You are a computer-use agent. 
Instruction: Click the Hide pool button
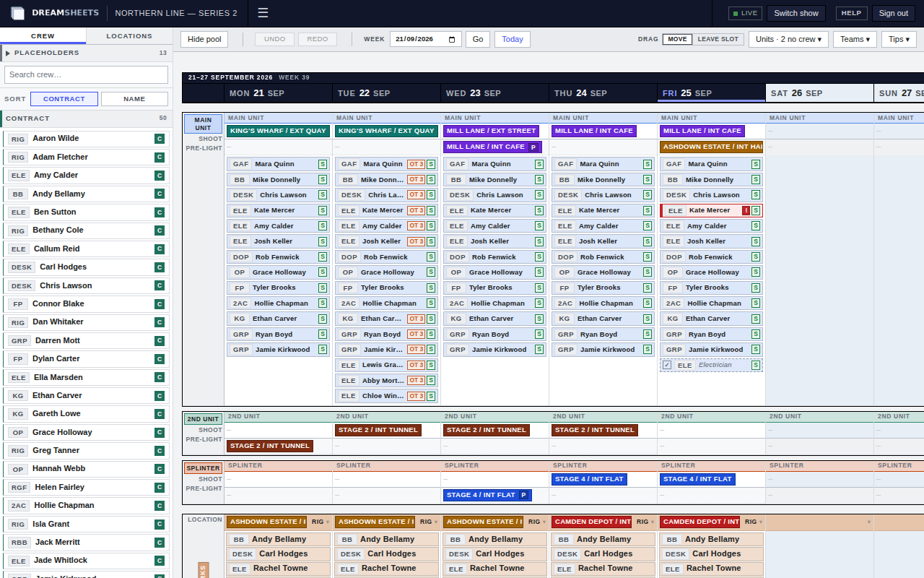tap(204, 39)
